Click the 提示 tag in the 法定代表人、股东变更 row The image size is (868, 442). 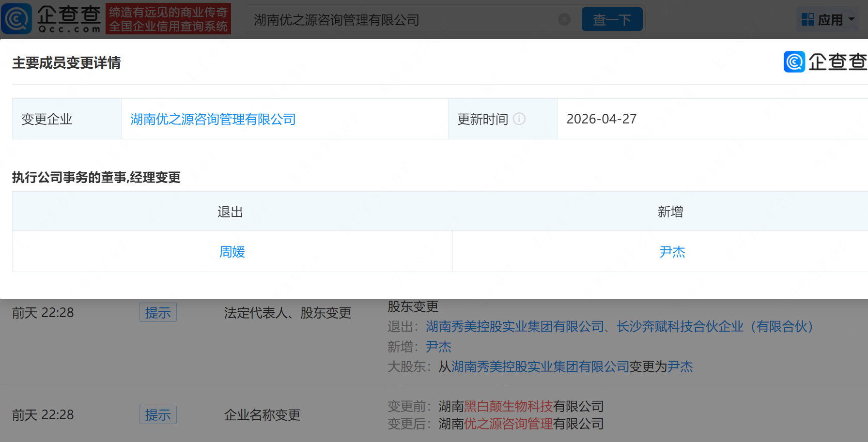click(158, 313)
